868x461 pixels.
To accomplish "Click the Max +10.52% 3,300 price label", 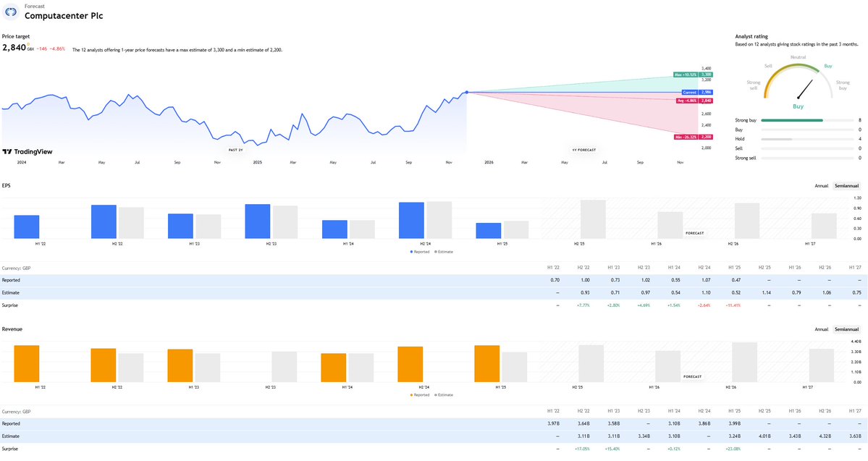I will point(693,74).
